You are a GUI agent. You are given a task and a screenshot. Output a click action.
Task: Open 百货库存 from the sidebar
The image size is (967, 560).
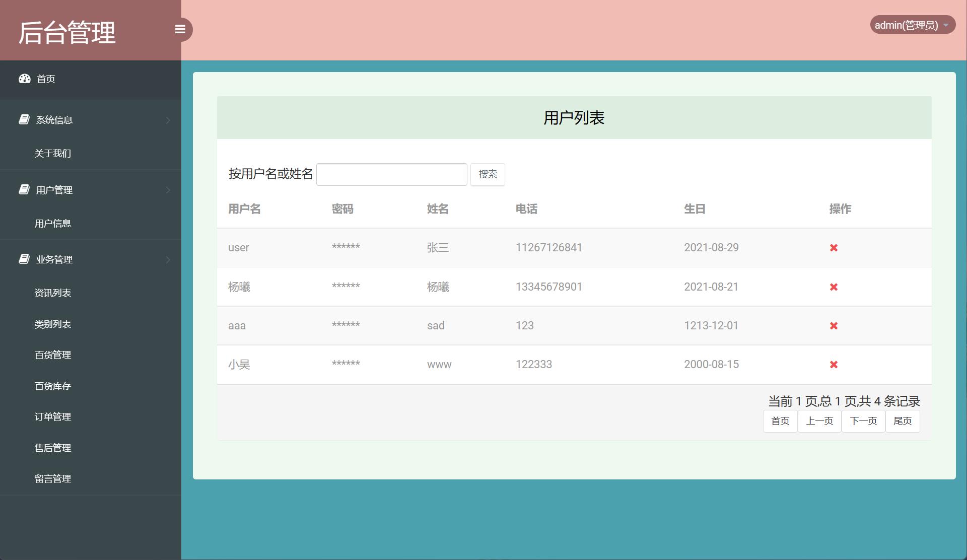pyautogui.click(x=52, y=386)
